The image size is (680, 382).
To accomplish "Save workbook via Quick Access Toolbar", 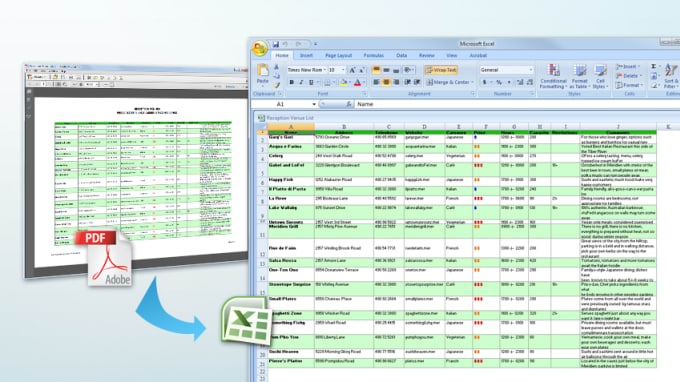I will [x=275, y=44].
